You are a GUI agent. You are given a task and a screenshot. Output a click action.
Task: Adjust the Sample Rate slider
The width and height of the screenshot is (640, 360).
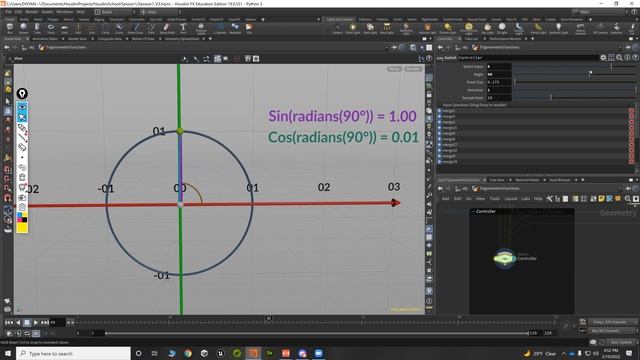pos(574,98)
